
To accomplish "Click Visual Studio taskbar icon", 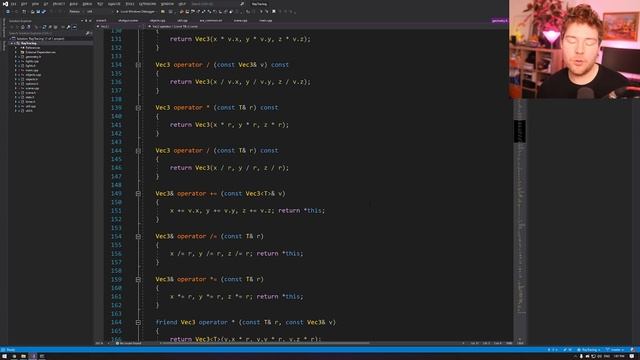I will click(33, 356).
